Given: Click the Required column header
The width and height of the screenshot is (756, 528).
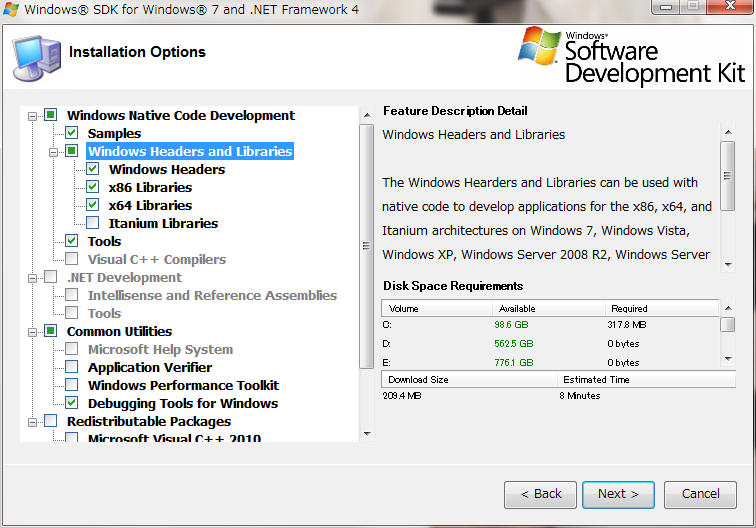Looking at the screenshot, I should click(x=662, y=308).
